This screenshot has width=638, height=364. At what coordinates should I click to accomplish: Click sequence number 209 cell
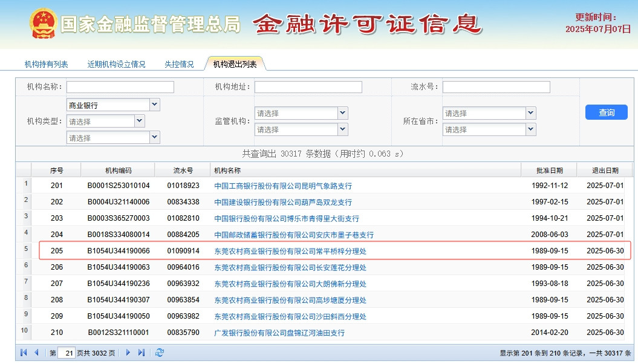point(57,316)
